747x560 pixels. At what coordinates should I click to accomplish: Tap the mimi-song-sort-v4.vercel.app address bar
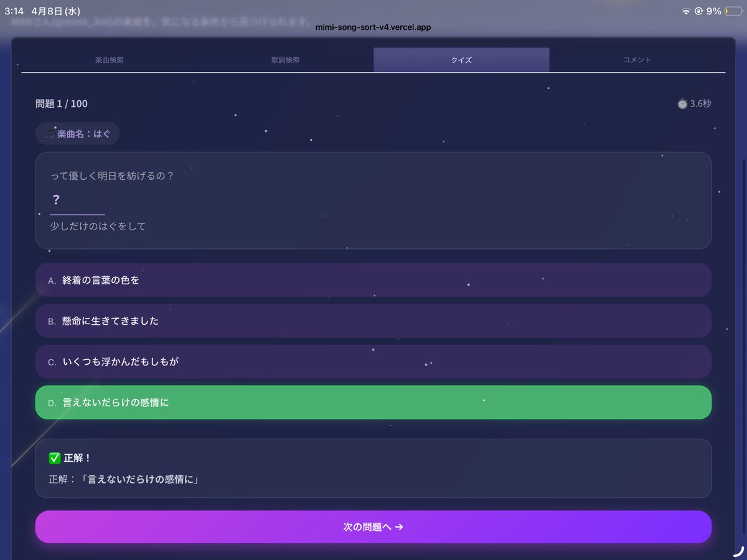(374, 27)
